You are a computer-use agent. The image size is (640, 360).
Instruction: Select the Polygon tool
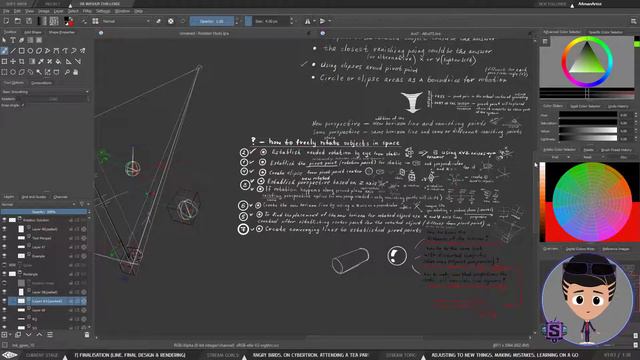pyautogui.click(x=39, y=51)
